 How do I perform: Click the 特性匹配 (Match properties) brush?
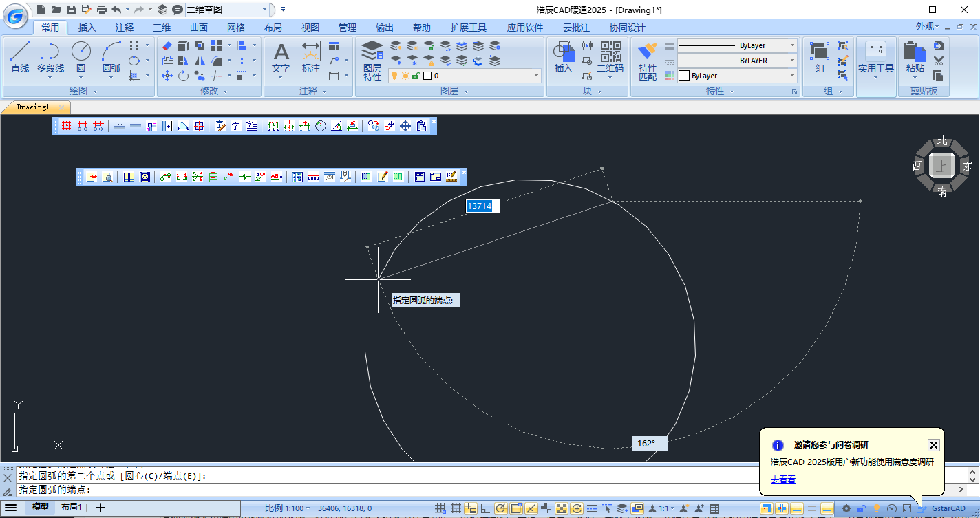coord(648,61)
